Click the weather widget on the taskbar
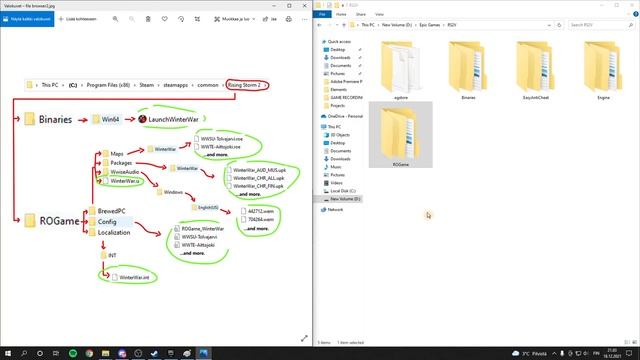The width and height of the screenshot is (640, 360). tap(529, 353)
